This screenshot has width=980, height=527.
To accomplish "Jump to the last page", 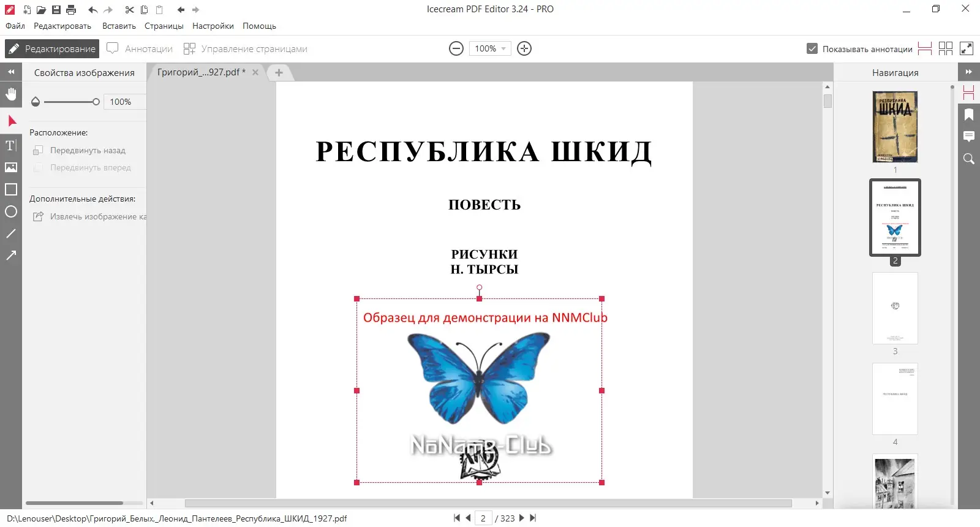I will 533,518.
